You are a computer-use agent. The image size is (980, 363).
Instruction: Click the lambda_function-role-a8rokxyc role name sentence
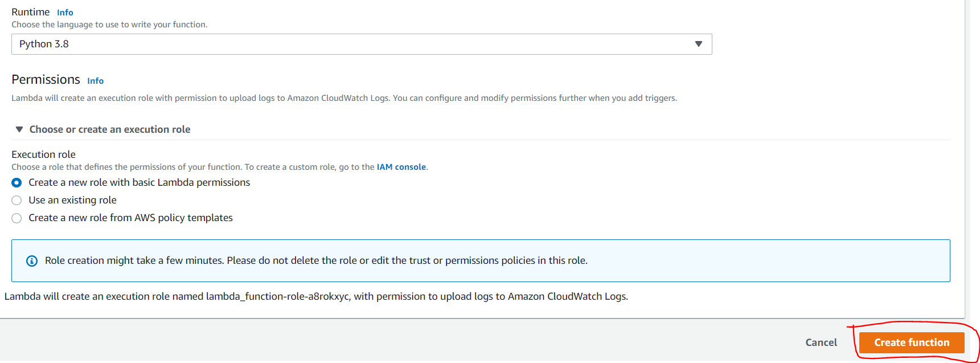tap(316, 296)
